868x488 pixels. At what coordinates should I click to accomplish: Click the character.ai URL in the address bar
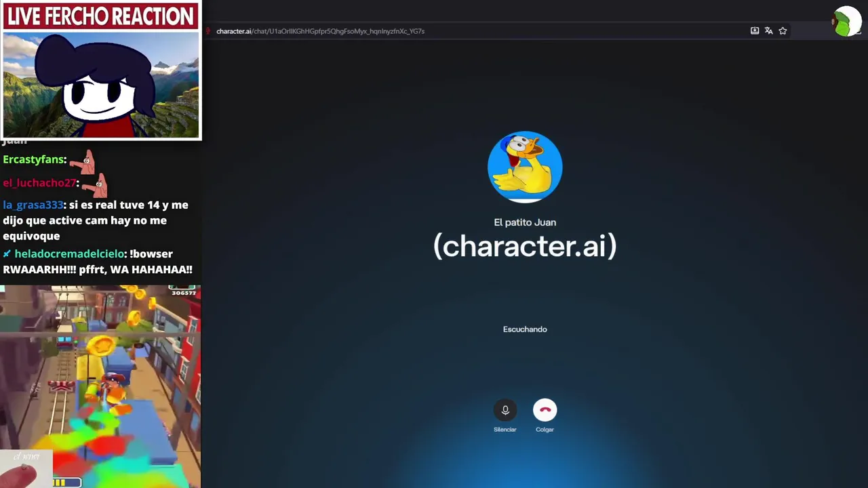[320, 31]
